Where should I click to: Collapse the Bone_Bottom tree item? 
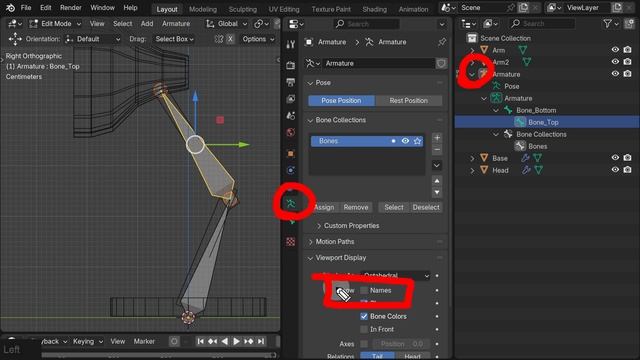tap(496, 110)
